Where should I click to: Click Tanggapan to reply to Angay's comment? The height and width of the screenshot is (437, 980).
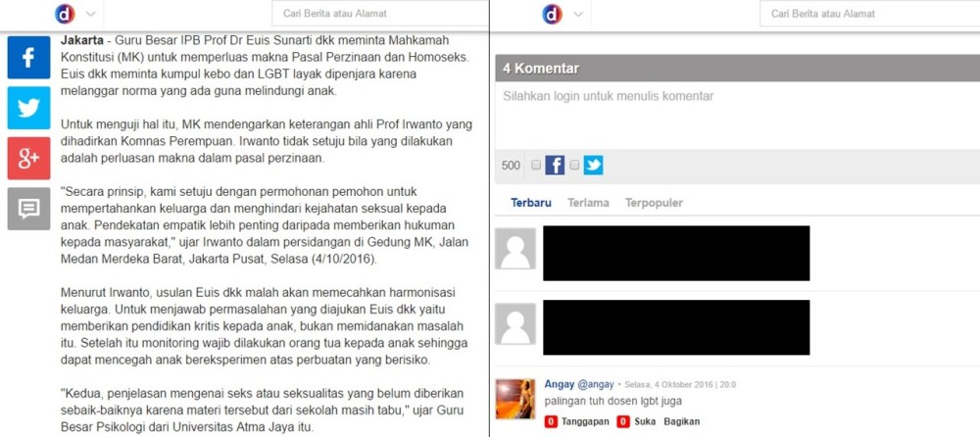[x=585, y=421]
